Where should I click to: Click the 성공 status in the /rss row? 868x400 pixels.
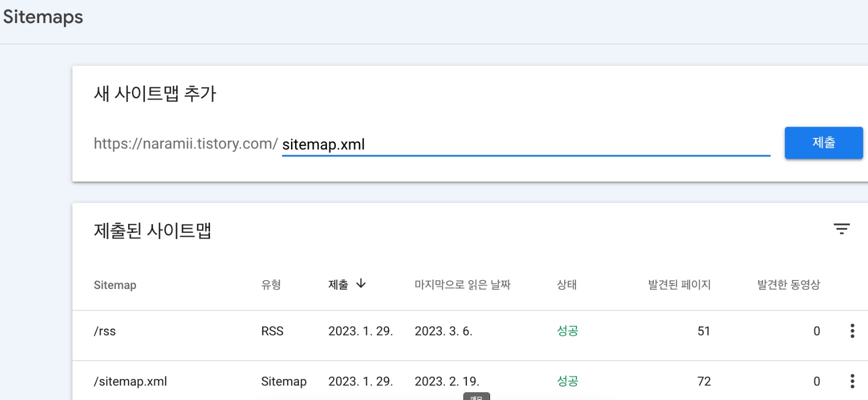coord(567,331)
